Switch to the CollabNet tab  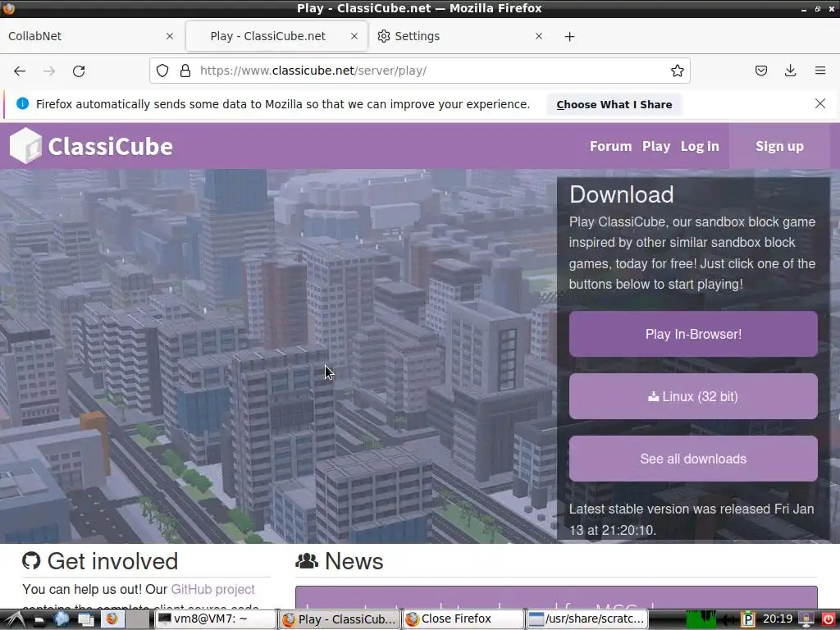click(x=91, y=36)
